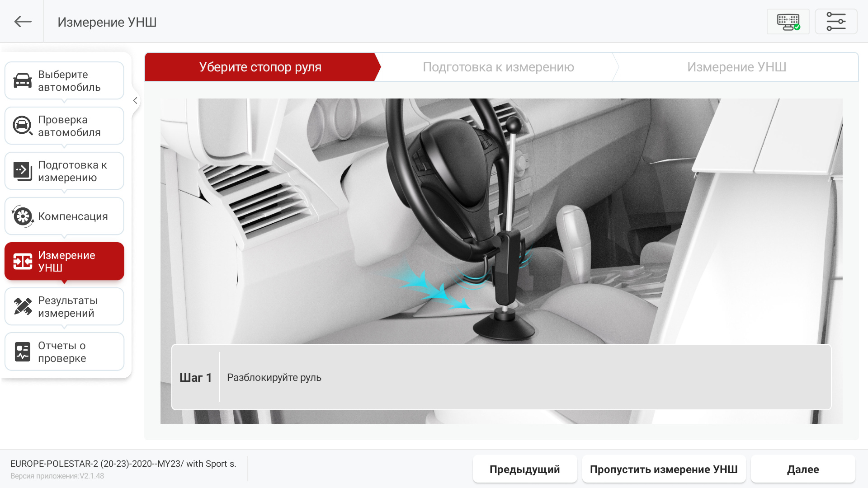
Task: Switch to 'Измерение УНШ' step tab
Action: coord(736,67)
